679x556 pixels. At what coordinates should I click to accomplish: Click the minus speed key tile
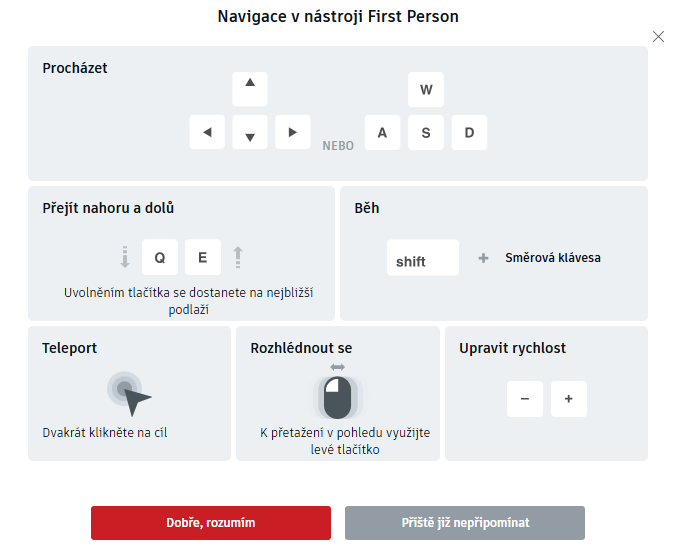tap(525, 399)
